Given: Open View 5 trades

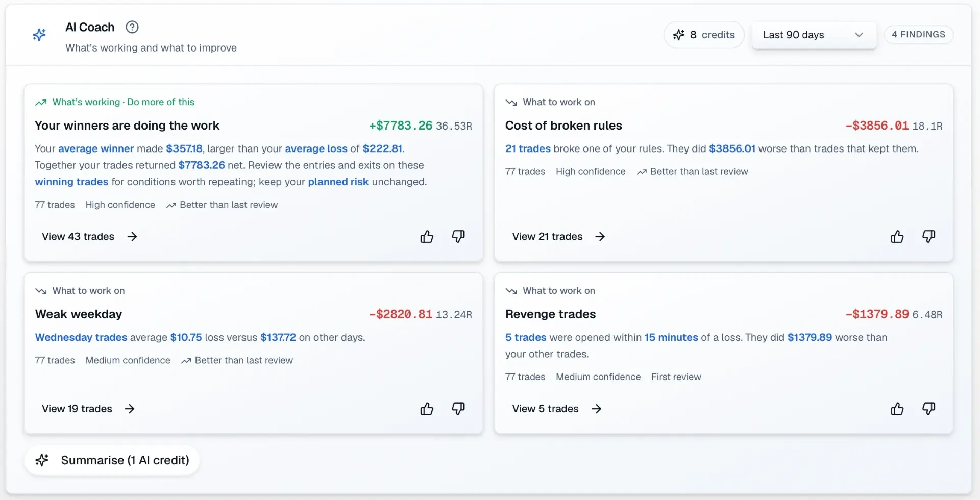Looking at the screenshot, I should pos(557,409).
